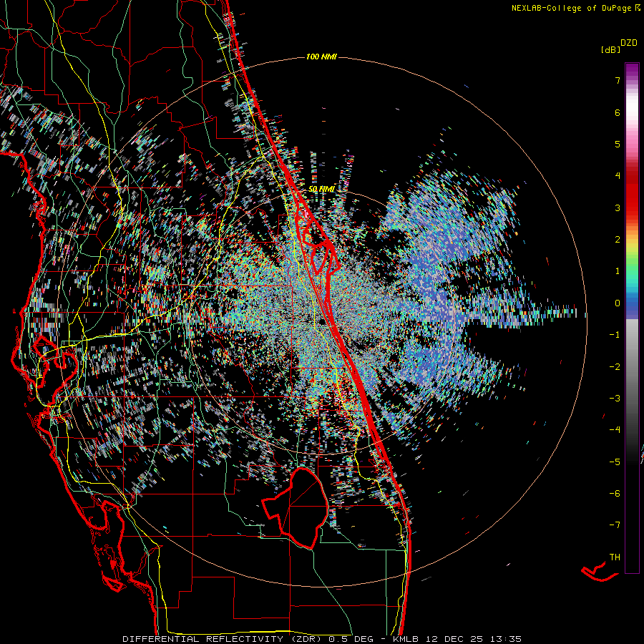644x644 pixels.
Task: Click the DIFFERENTIAL REFLECTIVITY (ZDR) caption text
Action: pos(223,639)
